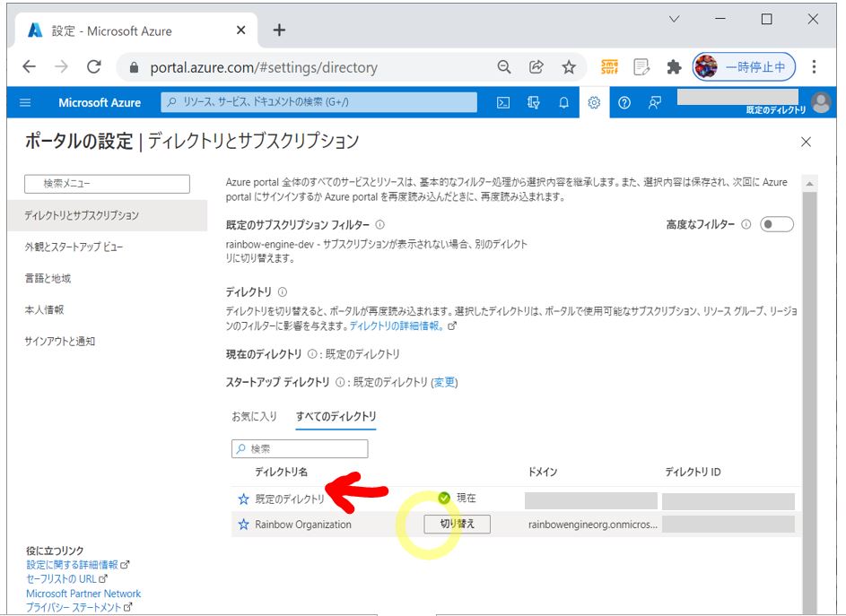
Task: Click the ドメイン column header
Action: click(x=542, y=472)
